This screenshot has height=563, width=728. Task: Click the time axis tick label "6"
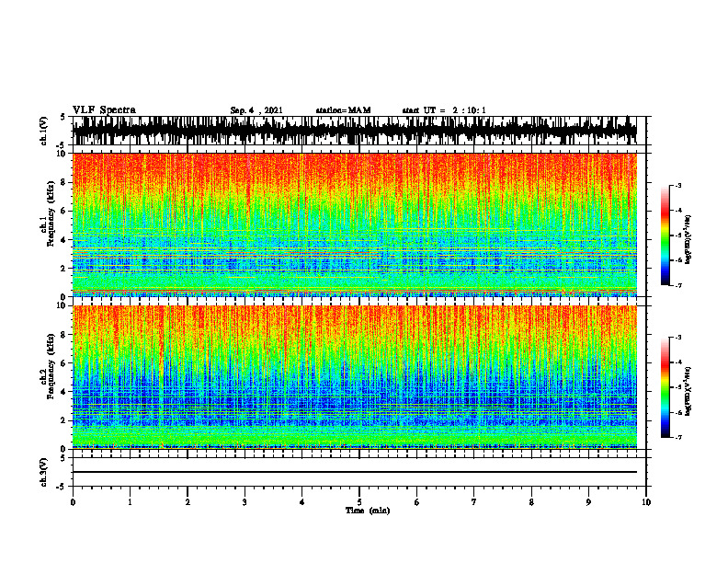coord(417,502)
